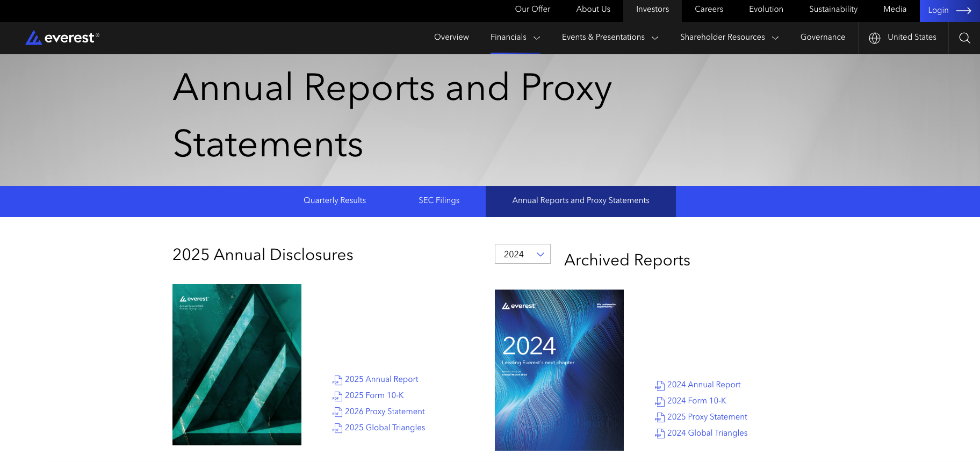Click PDF icon beside 2025 Form 10-K
Screen dimensions: 980x462
point(337,396)
